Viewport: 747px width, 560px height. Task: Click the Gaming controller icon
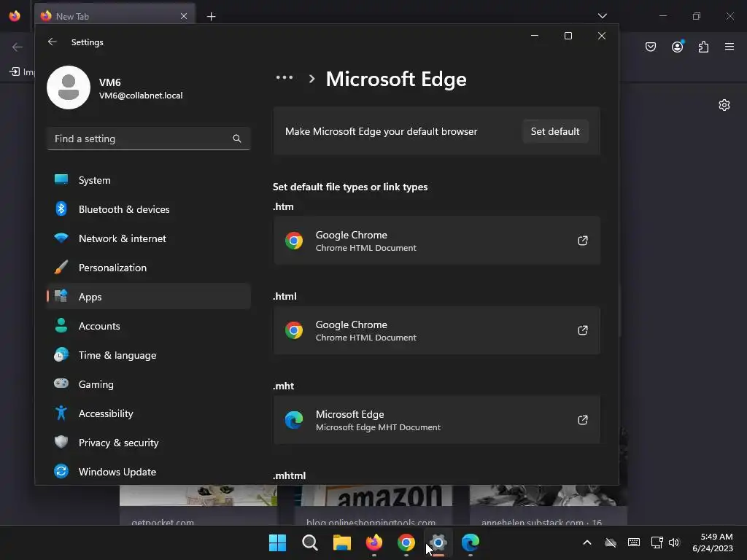61,384
